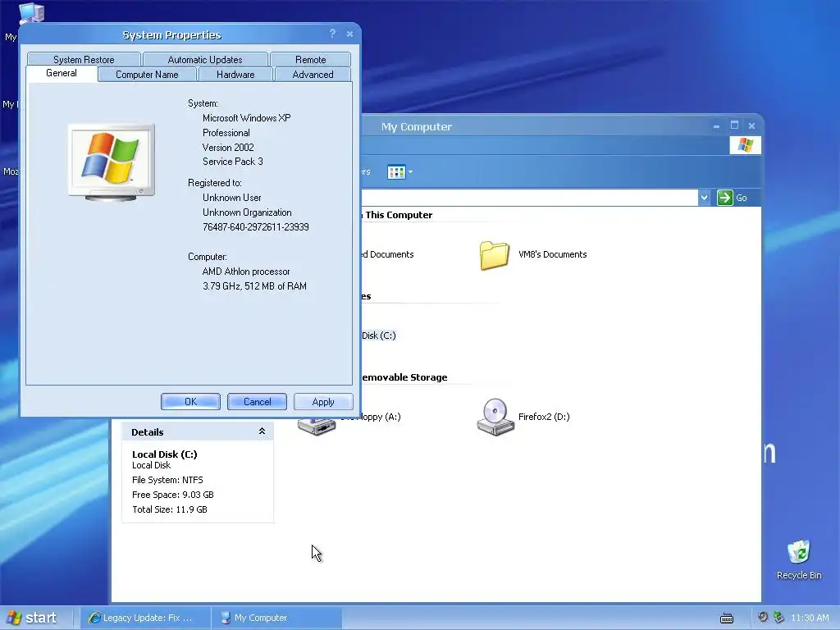This screenshot has width=840, height=630.
Task: Click the product ID 76487-640-2972611-23939
Action: pos(256,227)
